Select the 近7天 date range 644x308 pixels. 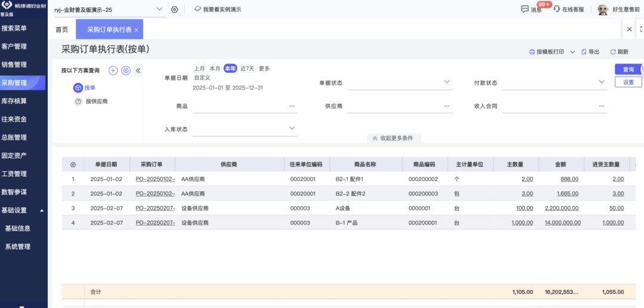pos(247,69)
